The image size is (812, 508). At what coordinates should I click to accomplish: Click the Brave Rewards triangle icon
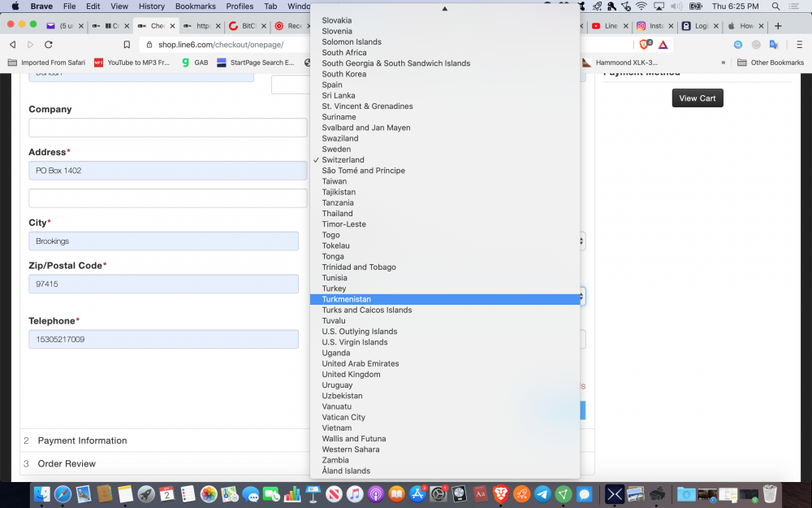[663, 45]
